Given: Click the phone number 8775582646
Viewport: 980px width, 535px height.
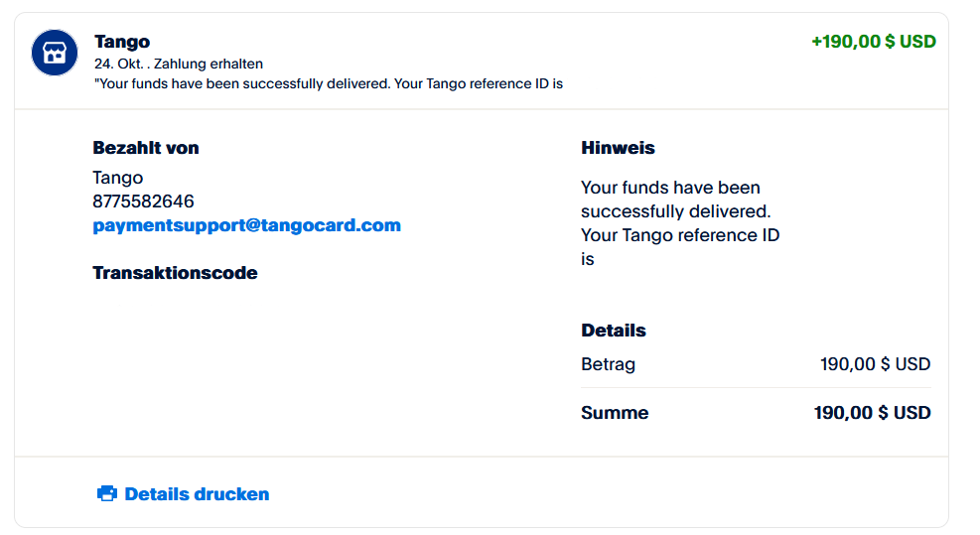Looking at the screenshot, I should pos(143,201).
